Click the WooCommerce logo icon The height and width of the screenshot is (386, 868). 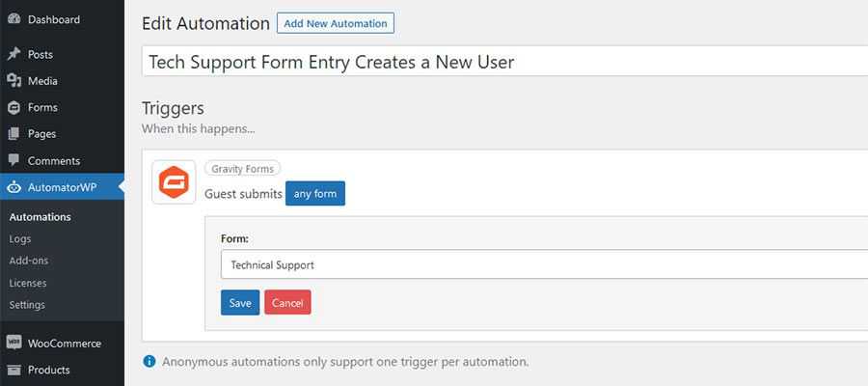pyautogui.click(x=14, y=343)
